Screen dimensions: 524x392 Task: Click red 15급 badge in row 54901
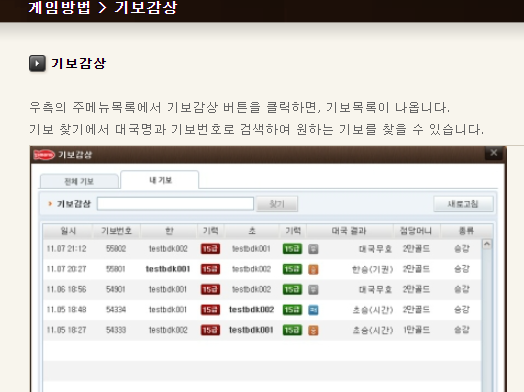click(x=210, y=289)
